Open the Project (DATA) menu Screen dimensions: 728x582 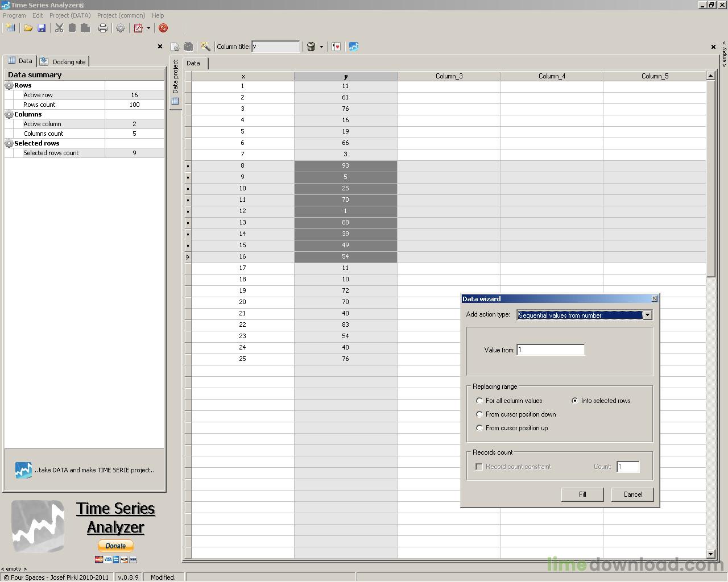click(69, 15)
